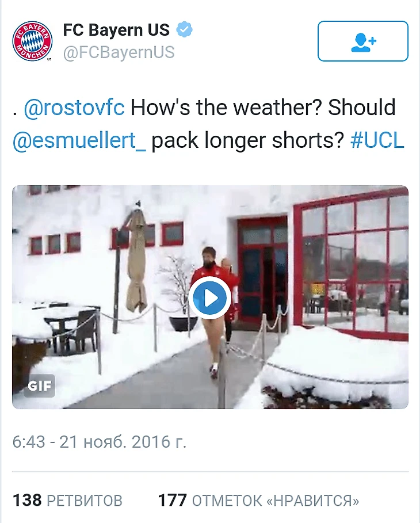Screen dimensions: 420x523
Task: Click the tweet timestamp 6:43 - 21 нояб. 2016
Action: 100,442
